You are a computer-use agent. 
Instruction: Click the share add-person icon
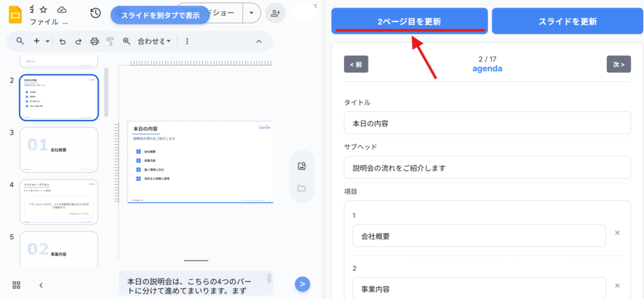point(274,13)
